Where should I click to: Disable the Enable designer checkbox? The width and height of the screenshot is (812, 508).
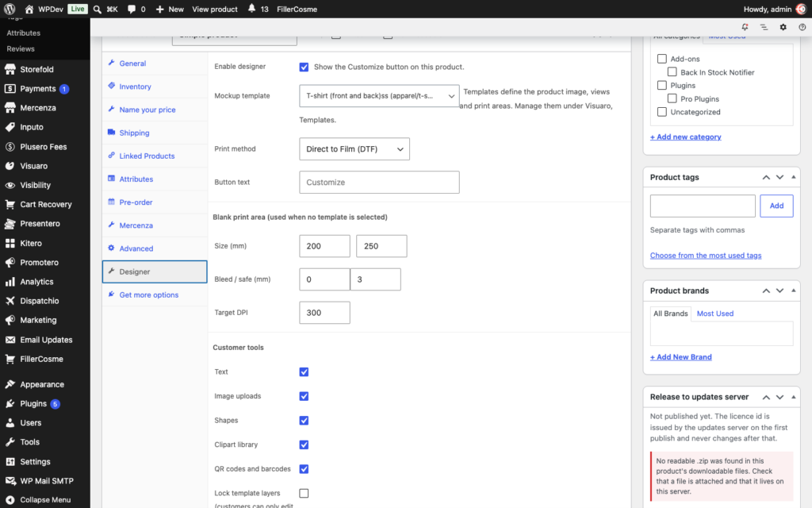[304, 67]
